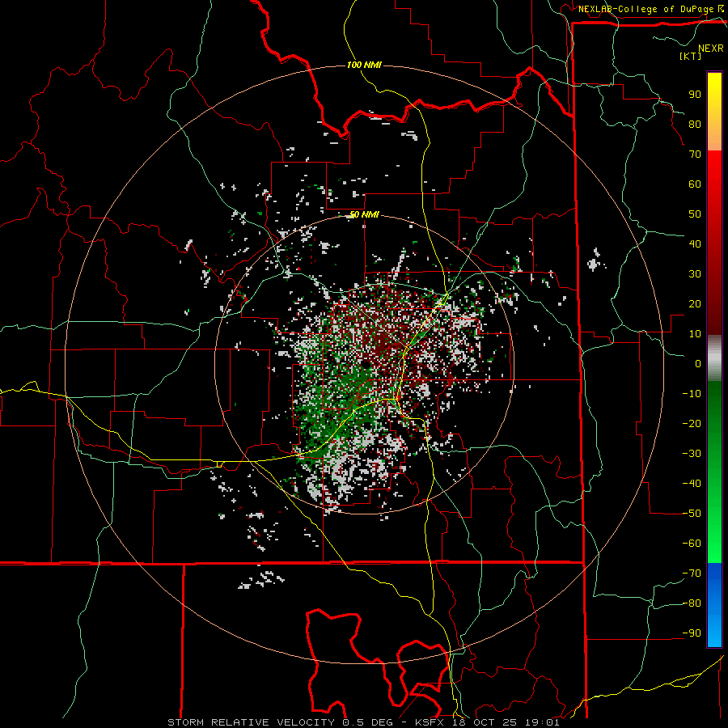Image resolution: width=728 pixels, height=728 pixels.
Task: Click the 80 value on velocity scale
Action: click(695, 125)
